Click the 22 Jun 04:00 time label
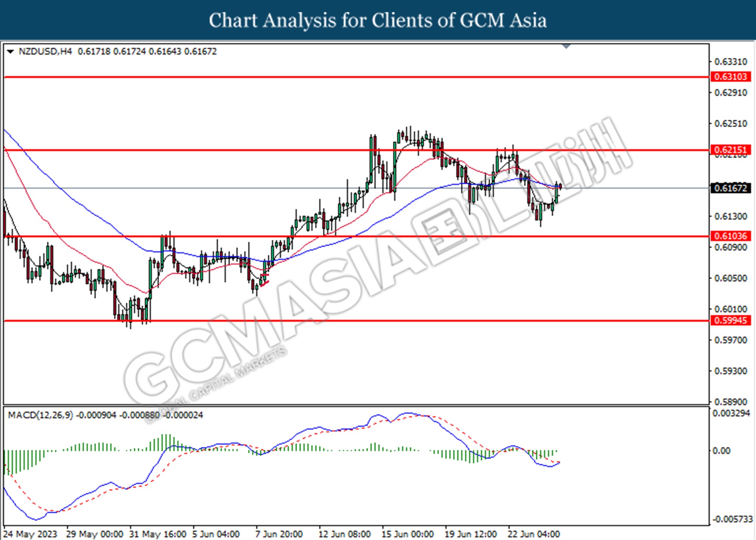Image resolution: width=756 pixels, height=540 pixels. pos(534,534)
